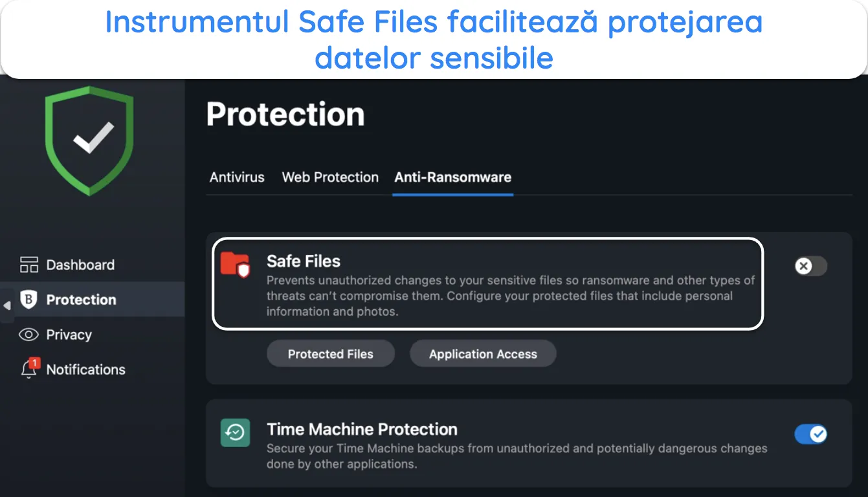868x497 pixels.
Task: Click the Notifications bell icon
Action: (30, 368)
